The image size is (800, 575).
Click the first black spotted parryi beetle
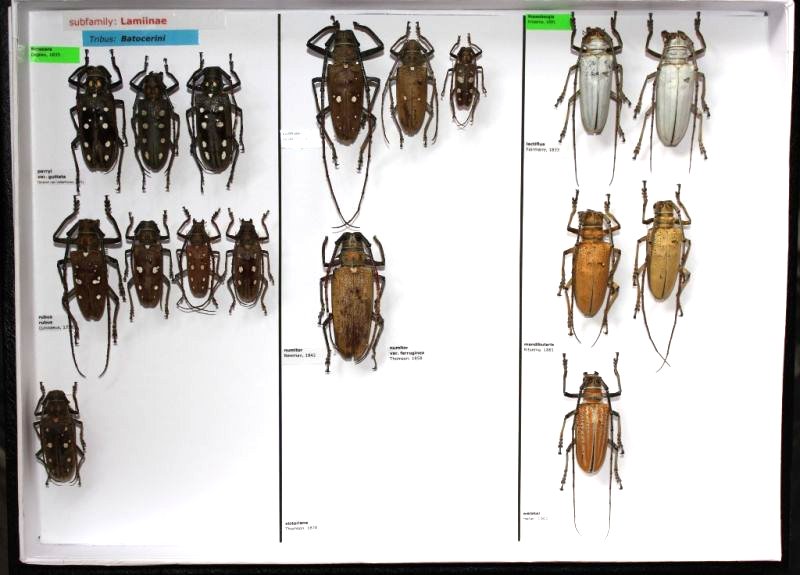click(x=96, y=120)
